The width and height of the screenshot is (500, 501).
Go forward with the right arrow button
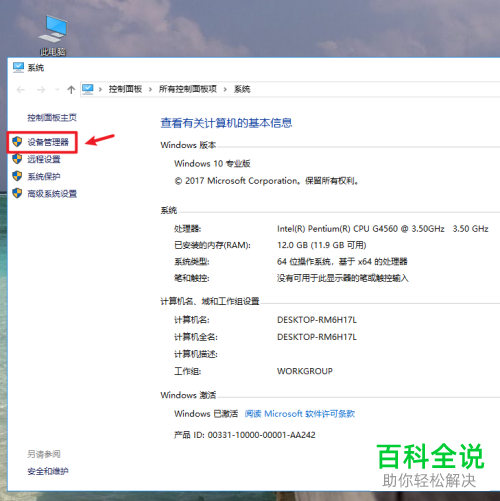[x=41, y=90]
